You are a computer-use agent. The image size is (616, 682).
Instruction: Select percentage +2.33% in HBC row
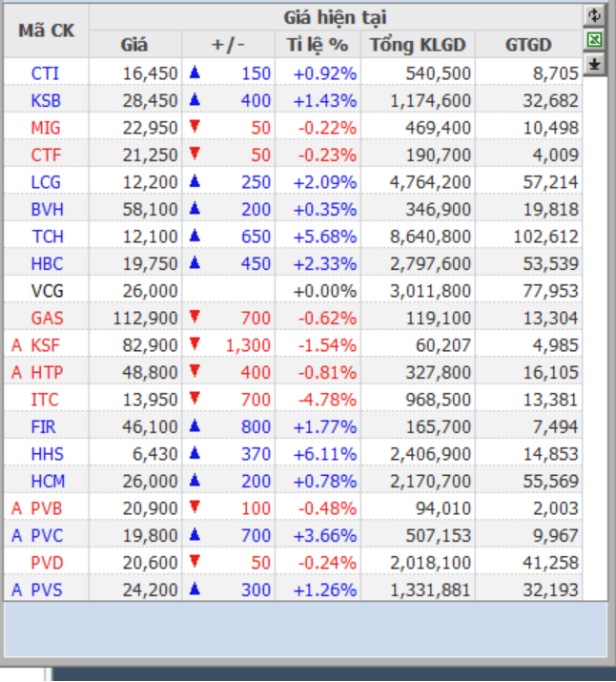tap(325, 263)
